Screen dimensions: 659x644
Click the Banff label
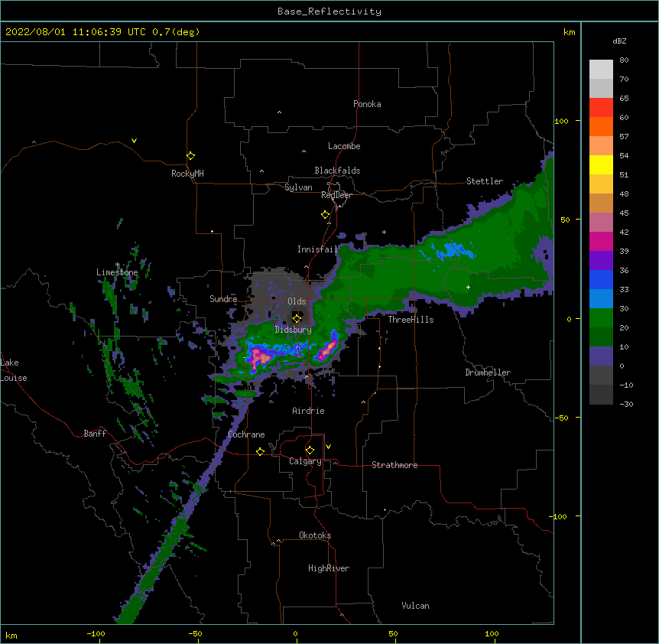(95, 434)
